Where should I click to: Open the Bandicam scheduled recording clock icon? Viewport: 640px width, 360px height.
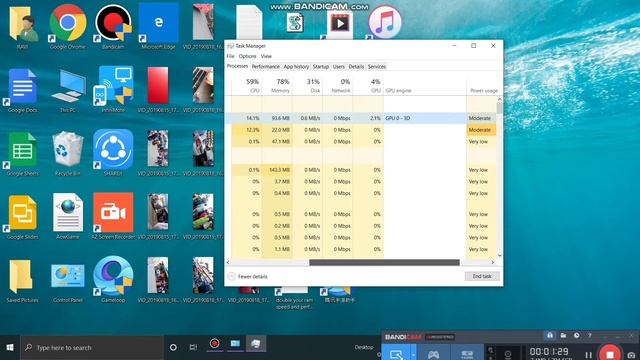(576, 336)
